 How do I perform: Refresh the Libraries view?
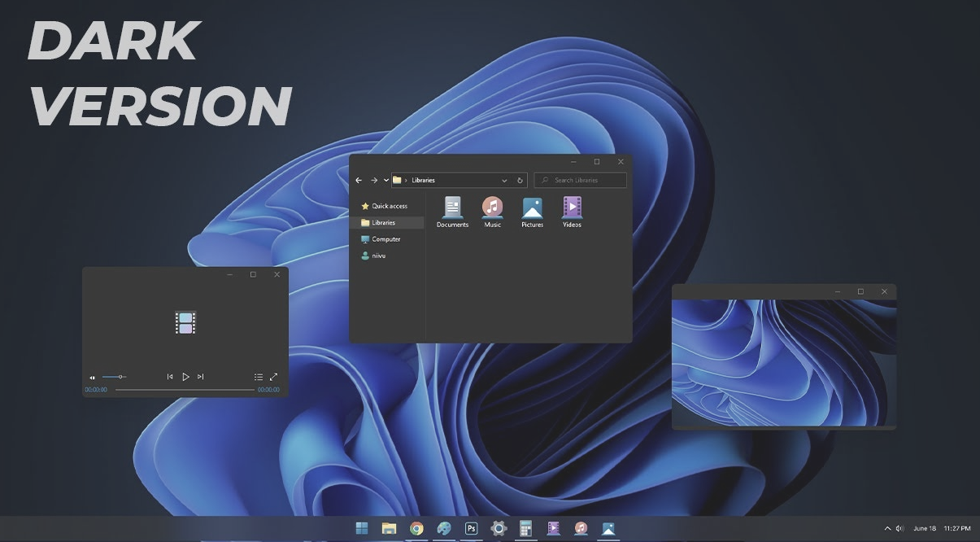520,180
